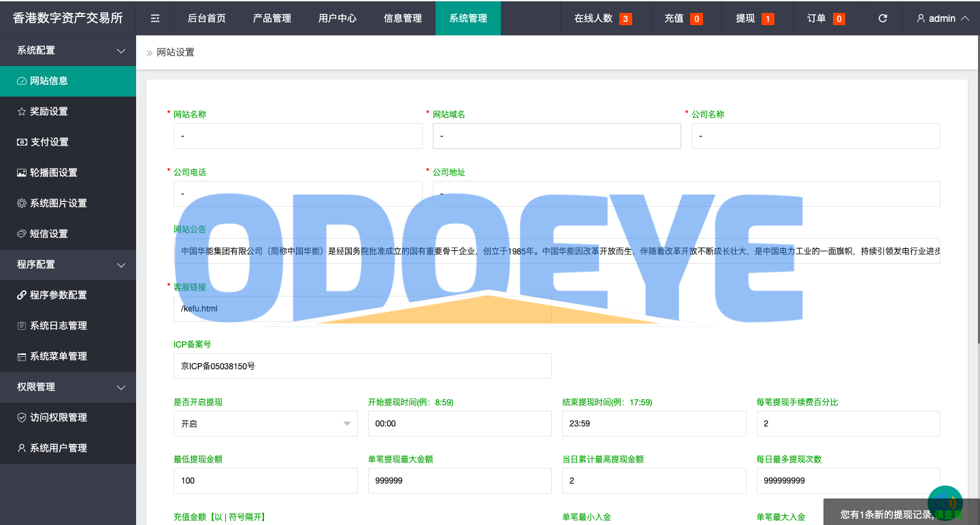The width and height of the screenshot is (980, 525).
Task: Open the 后台首页 tab
Action: pyautogui.click(x=207, y=18)
